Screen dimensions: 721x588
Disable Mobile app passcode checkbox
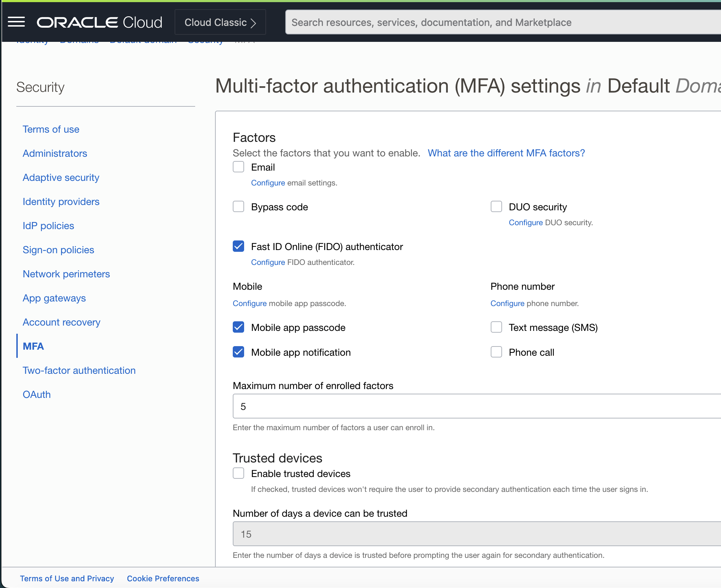(238, 327)
